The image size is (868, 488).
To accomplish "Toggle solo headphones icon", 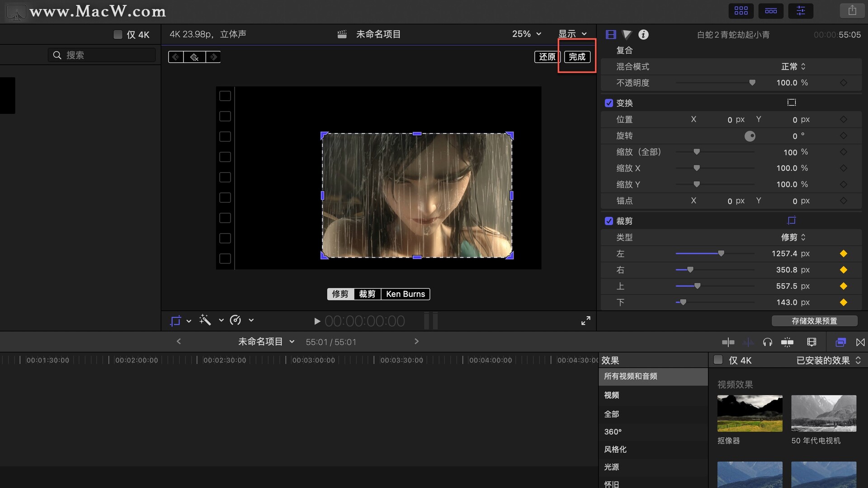I will coord(767,342).
